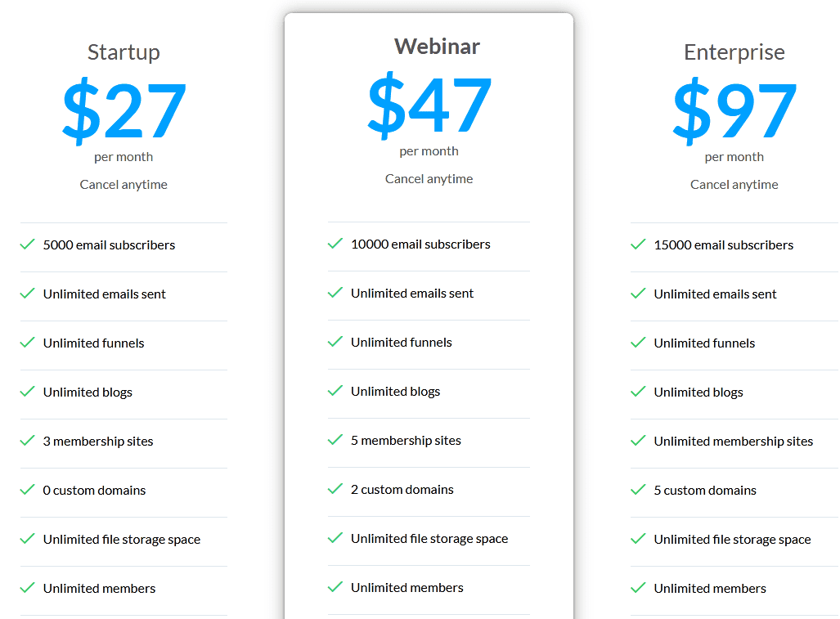Screen dimensions: 840x619
Task: Select the 3 membership sites feature row
Action: [x=97, y=440]
